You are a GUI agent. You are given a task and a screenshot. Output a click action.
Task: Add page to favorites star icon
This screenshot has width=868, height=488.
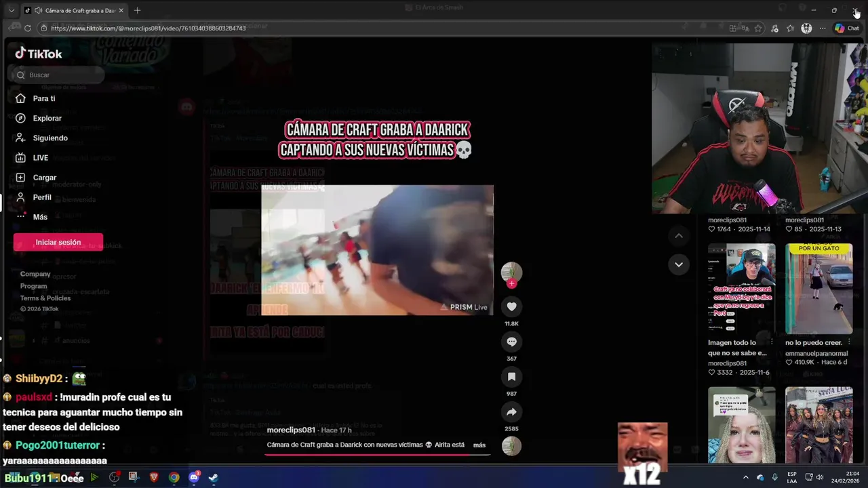click(758, 28)
